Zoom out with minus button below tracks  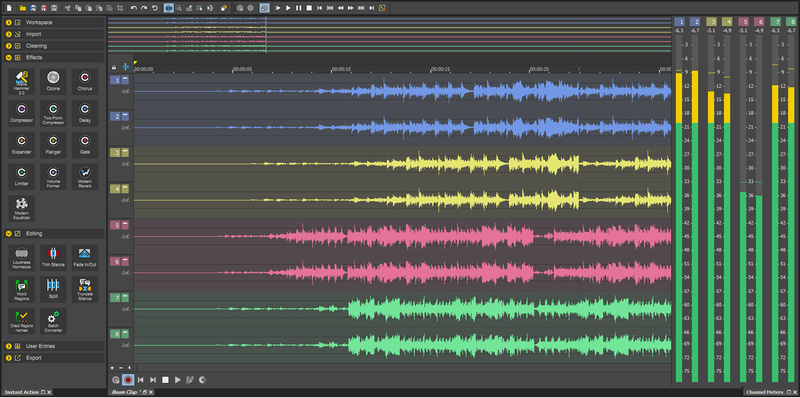point(121,367)
